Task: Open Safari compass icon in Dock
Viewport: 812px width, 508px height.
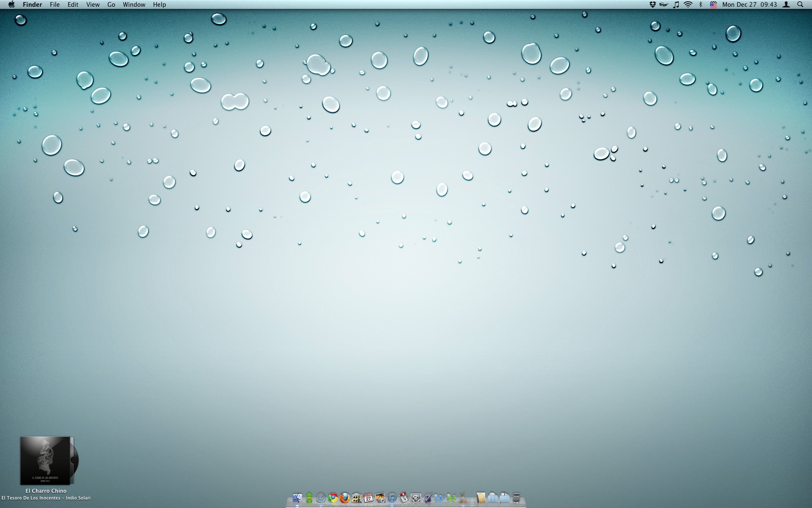Action: 321,498
